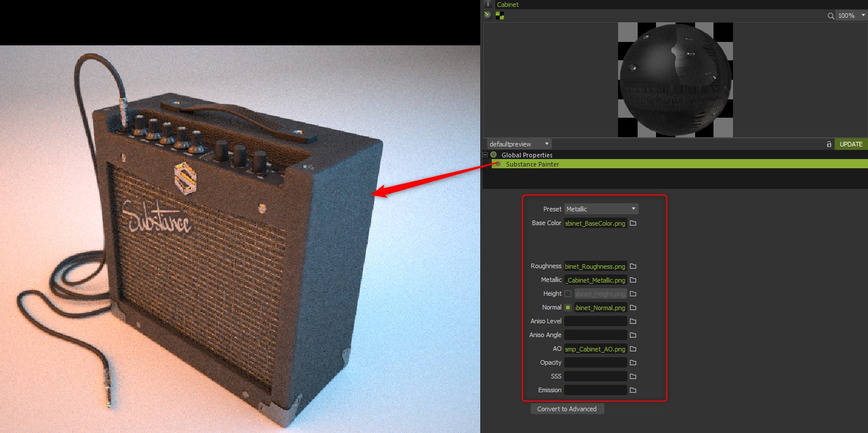The width and height of the screenshot is (868, 433).
Task: Click the round arrow icon above preview
Action: point(488,16)
